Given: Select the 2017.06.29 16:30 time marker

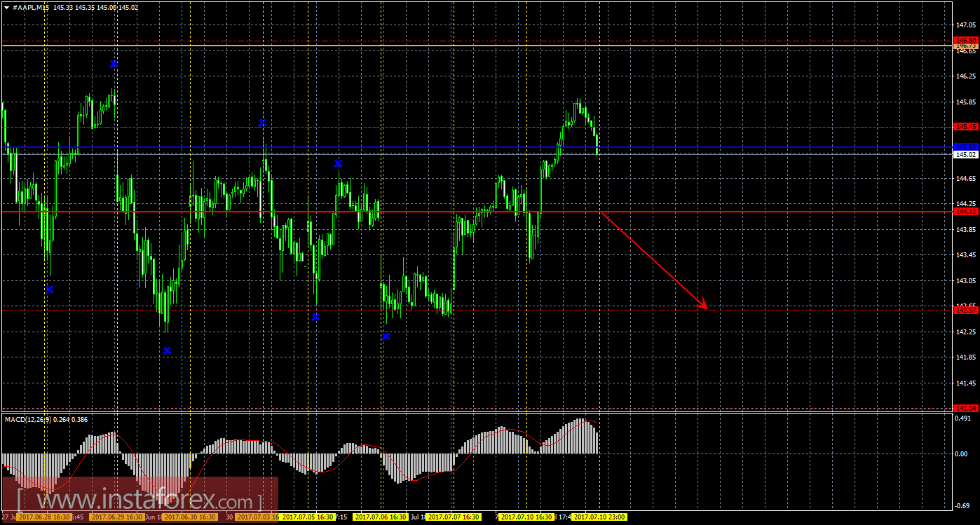Looking at the screenshot, I should point(117,517).
